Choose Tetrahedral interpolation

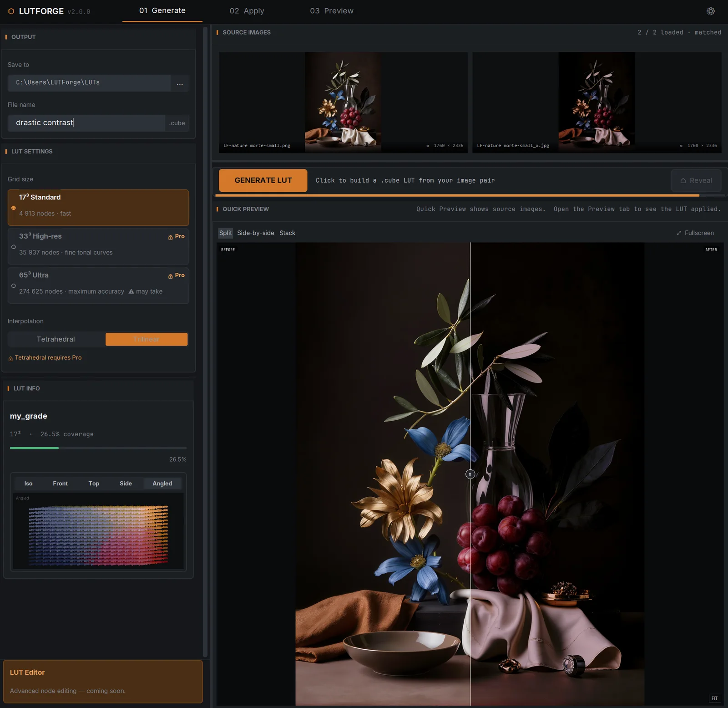click(56, 339)
